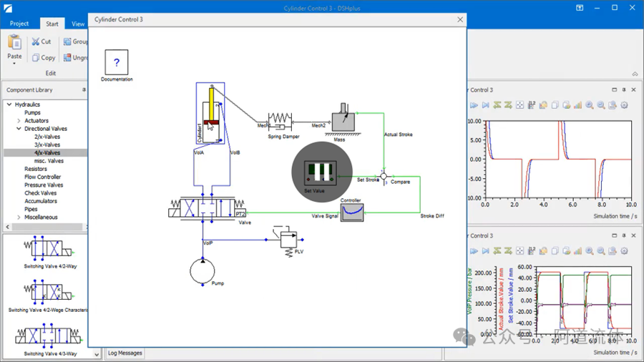644x362 pixels.
Task: Click the Paste icon in the ribbon
Action: (14, 42)
